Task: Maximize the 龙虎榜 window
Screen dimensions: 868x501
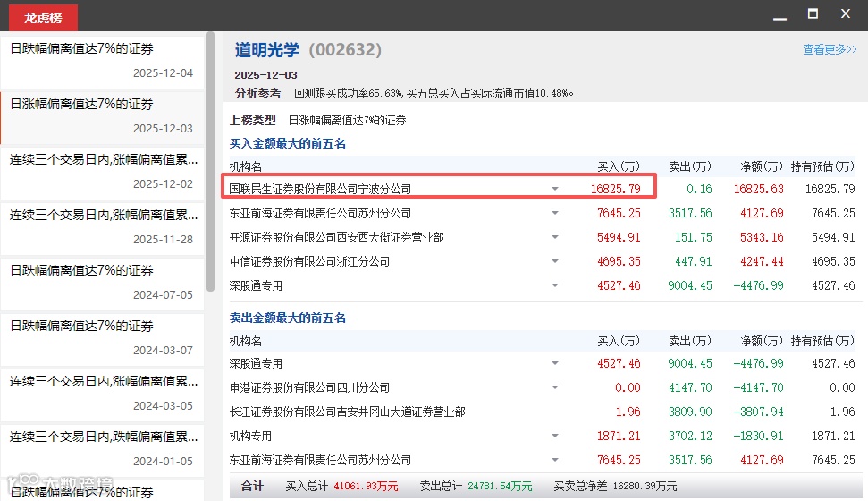Action: (x=813, y=13)
